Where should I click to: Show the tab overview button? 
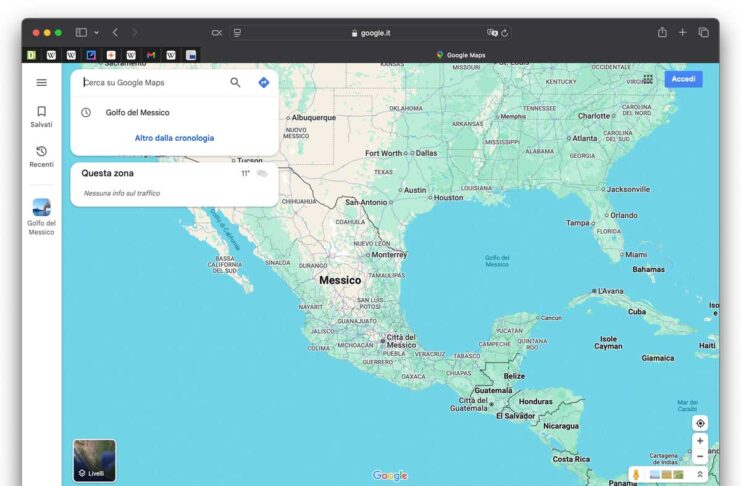(703, 32)
